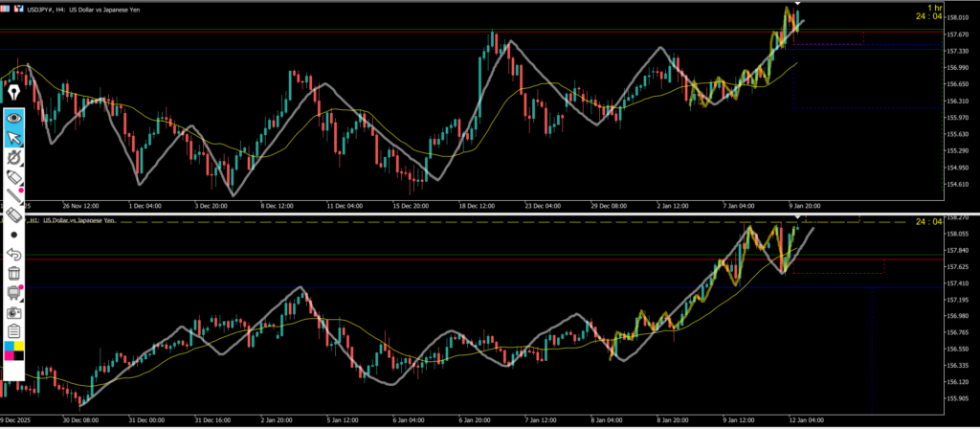Toggle the eye visibility button in toolbar
The width and height of the screenshot is (980, 429).
[x=13, y=117]
